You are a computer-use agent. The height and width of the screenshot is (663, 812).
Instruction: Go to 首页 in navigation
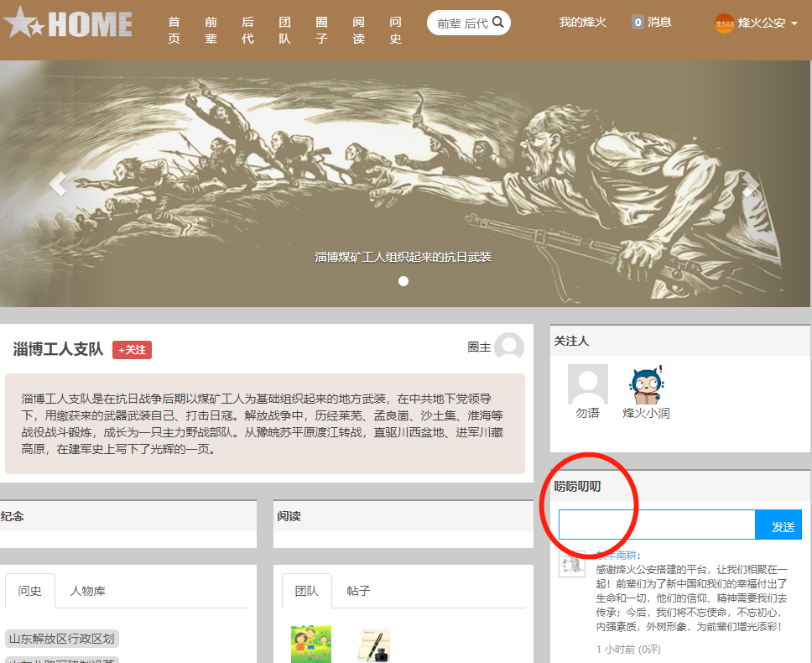click(174, 30)
